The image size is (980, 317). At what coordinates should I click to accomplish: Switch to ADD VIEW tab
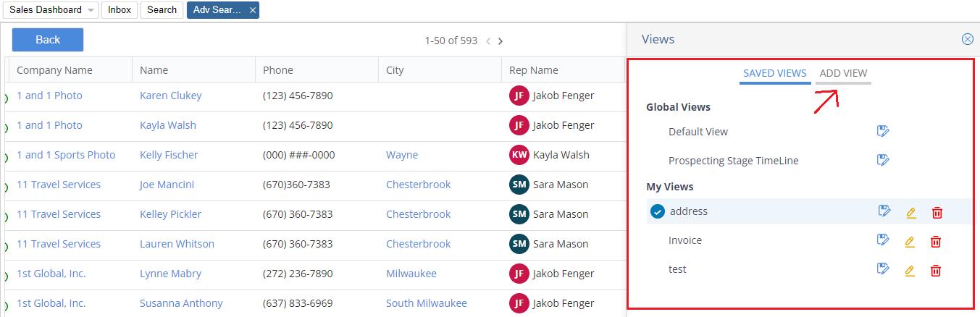[843, 73]
